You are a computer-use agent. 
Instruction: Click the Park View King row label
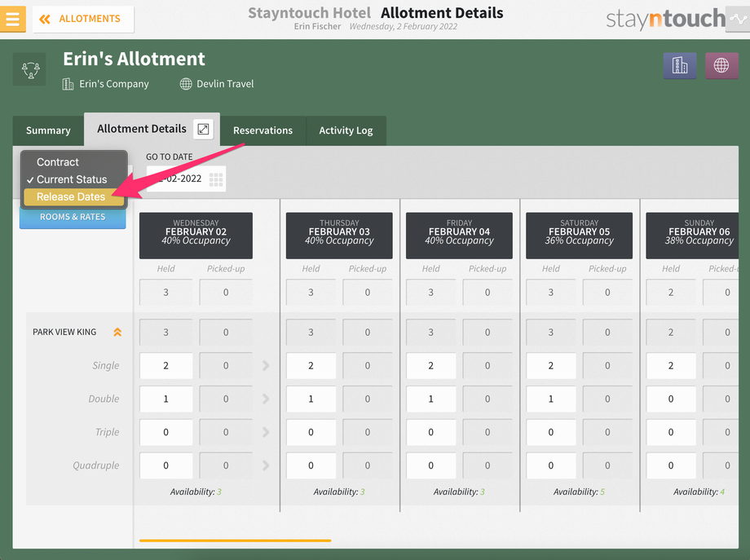click(x=64, y=332)
